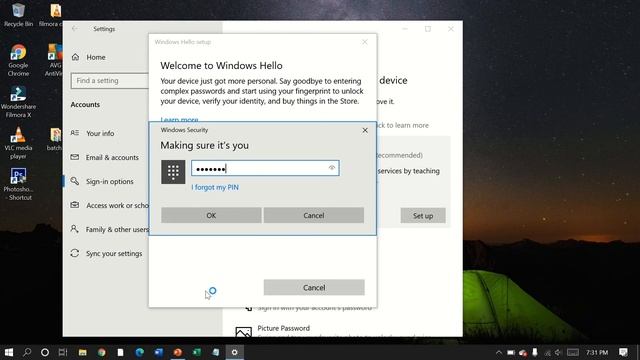Click the Sign-in options key icon
The height and width of the screenshot is (360, 640).
pyautogui.click(x=75, y=181)
